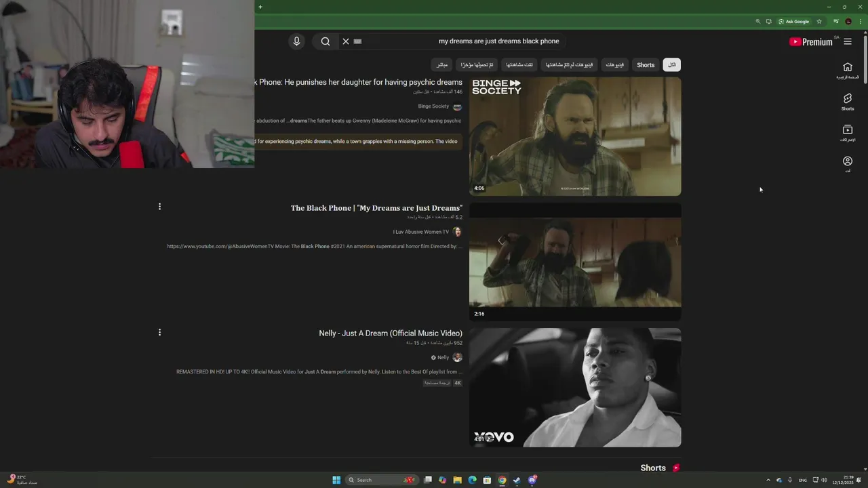Open the YouTube hamburger guide menu
This screenshot has height=488, width=868.
(x=848, y=41)
